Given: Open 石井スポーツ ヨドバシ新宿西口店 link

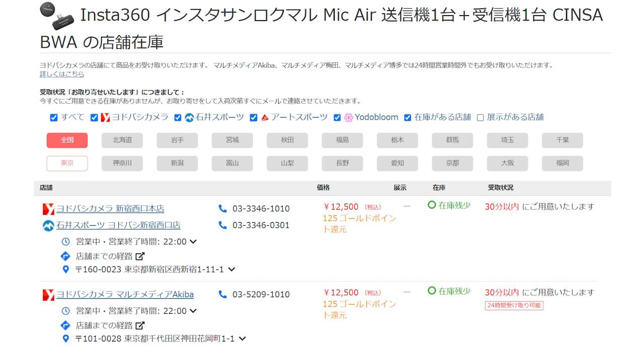Looking at the screenshot, I should tap(118, 225).
